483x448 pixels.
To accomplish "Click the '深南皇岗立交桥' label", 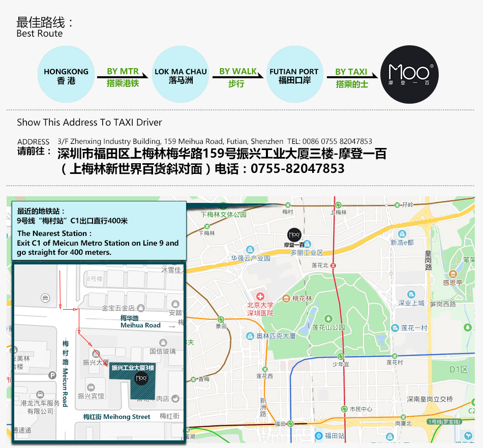I will 430,399.
